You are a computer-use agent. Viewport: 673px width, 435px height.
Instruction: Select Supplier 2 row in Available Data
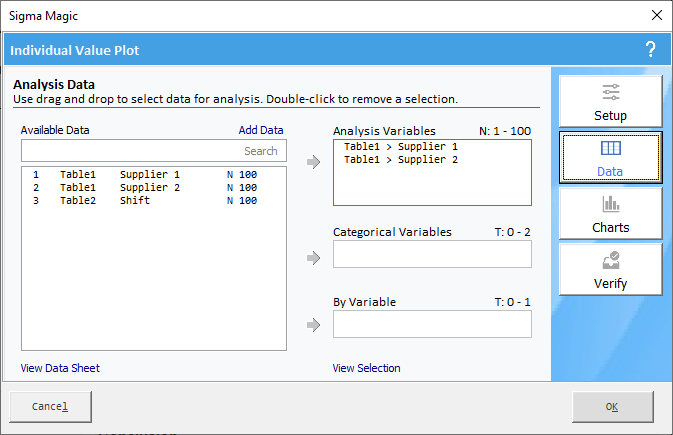(x=154, y=188)
